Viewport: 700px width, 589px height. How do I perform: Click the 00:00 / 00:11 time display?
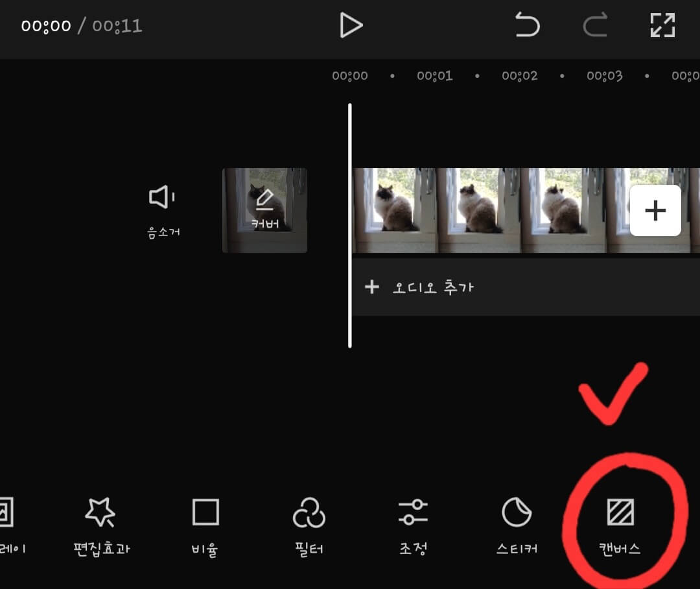click(82, 25)
